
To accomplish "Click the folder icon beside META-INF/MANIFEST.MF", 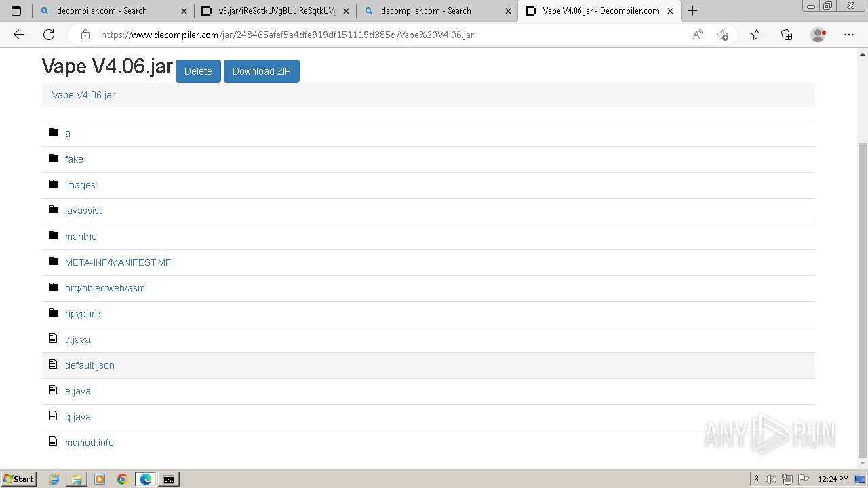I will pyautogui.click(x=54, y=262).
